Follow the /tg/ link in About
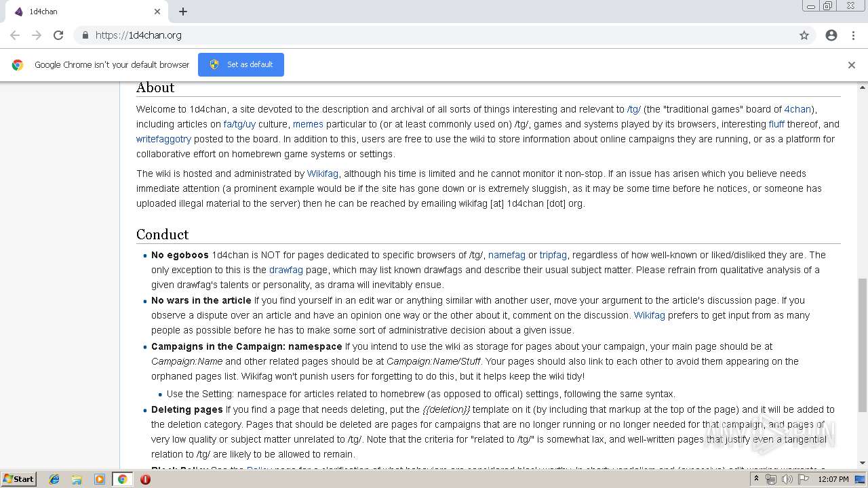 [634, 109]
